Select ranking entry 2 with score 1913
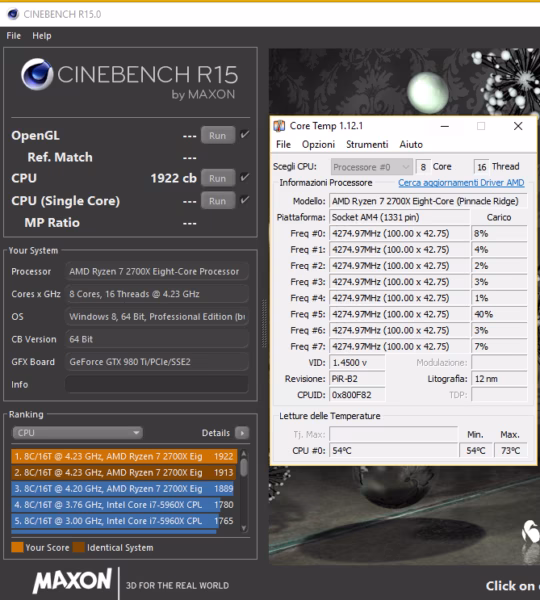This screenshot has width=540, height=600. pyautogui.click(x=124, y=473)
